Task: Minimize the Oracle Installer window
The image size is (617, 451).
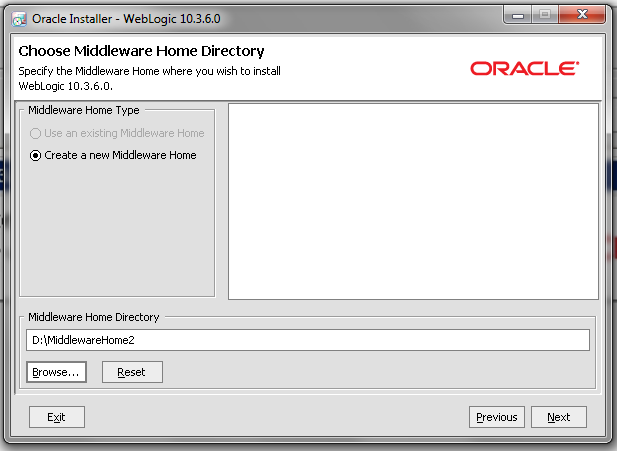Action: tap(518, 15)
